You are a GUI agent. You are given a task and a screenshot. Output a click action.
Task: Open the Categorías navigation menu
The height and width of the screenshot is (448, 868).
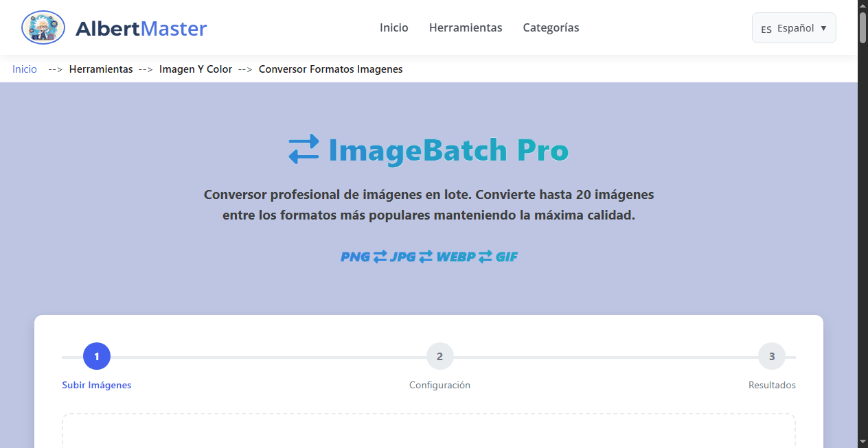pos(551,27)
